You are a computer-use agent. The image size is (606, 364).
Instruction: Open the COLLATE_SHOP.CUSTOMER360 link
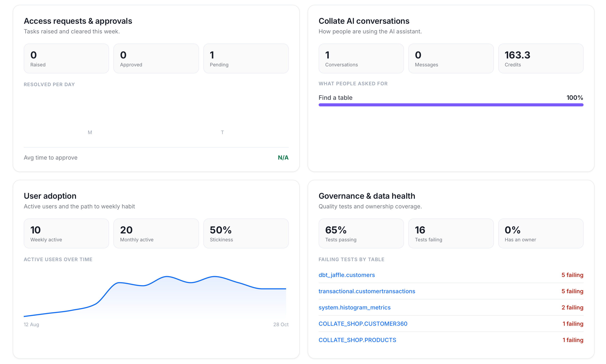point(363,324)
